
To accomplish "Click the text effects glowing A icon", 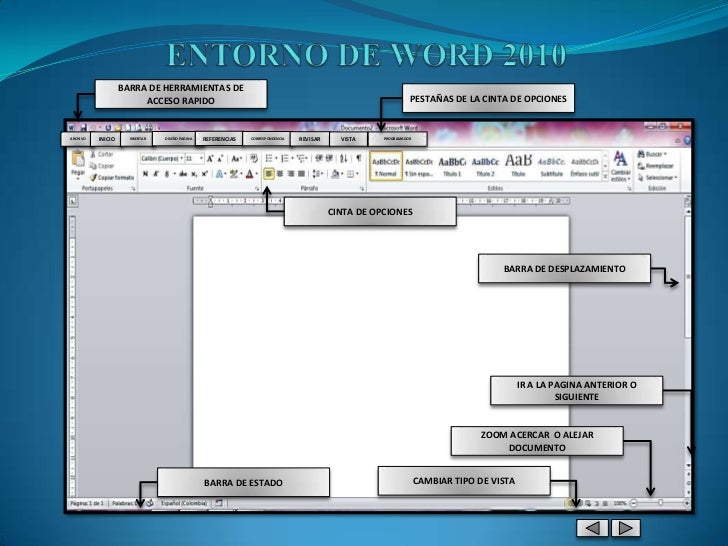I will point(221,174).
